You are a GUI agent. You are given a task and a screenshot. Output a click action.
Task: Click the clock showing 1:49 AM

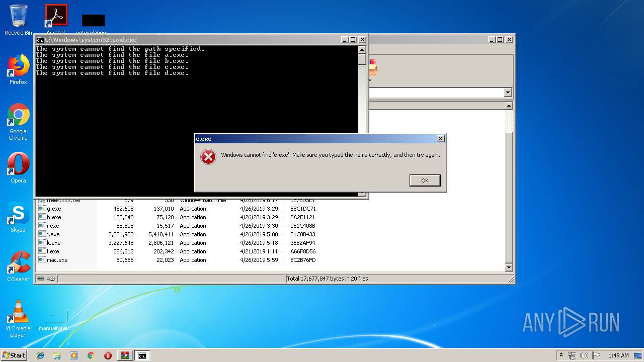click(618, 355)
